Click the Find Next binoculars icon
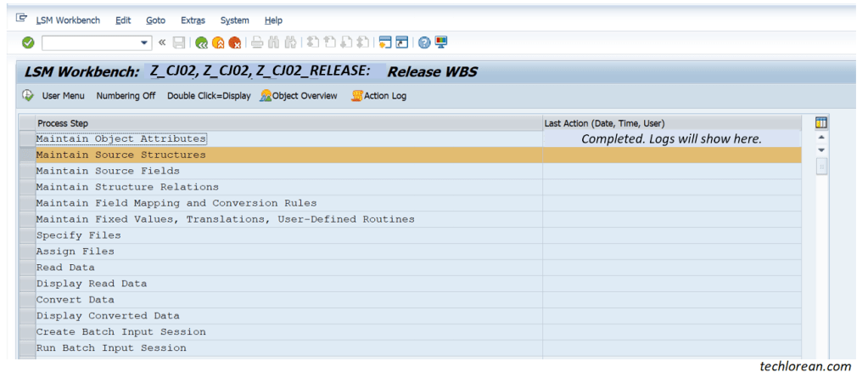Viewport: 868px width, 378px height. pos(290,42)
